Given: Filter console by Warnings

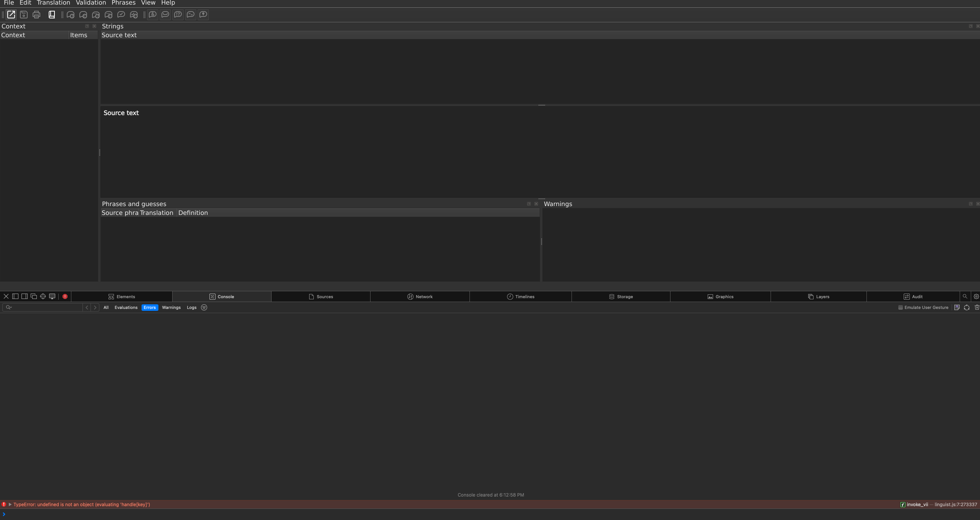Looking at the screenshot, I should point(171,307).
